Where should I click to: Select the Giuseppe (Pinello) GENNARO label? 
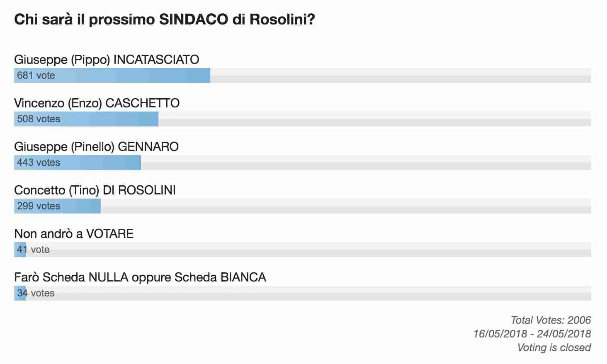pos(96,147)
